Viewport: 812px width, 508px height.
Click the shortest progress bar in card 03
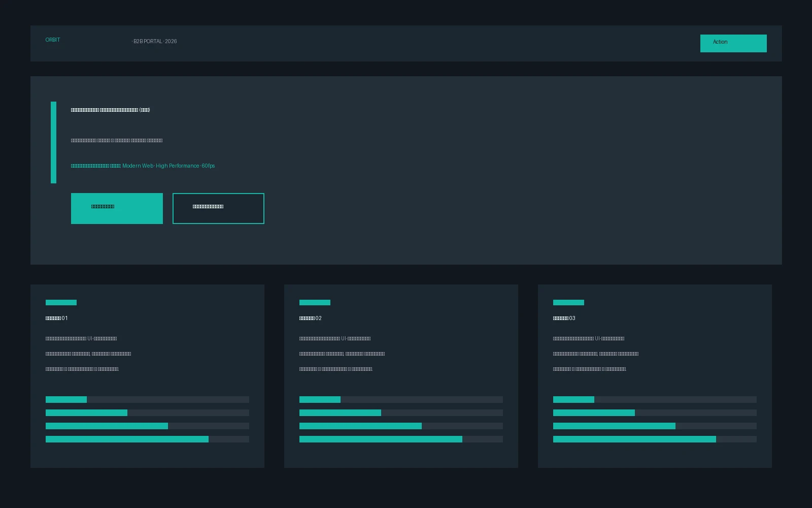655,399
